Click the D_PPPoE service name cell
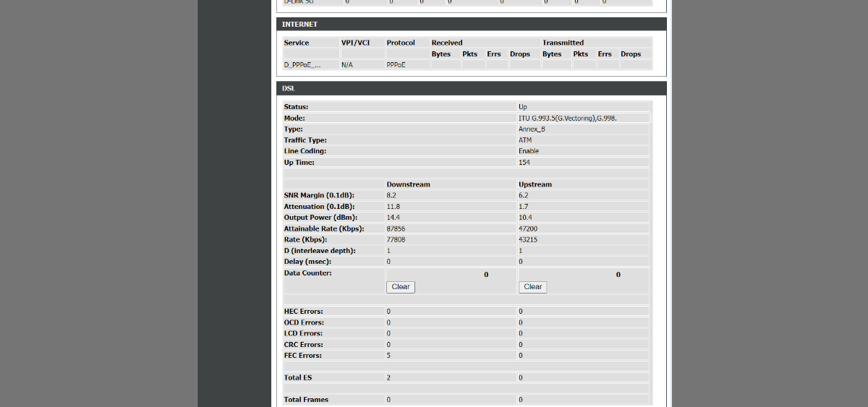 [302, 65]
